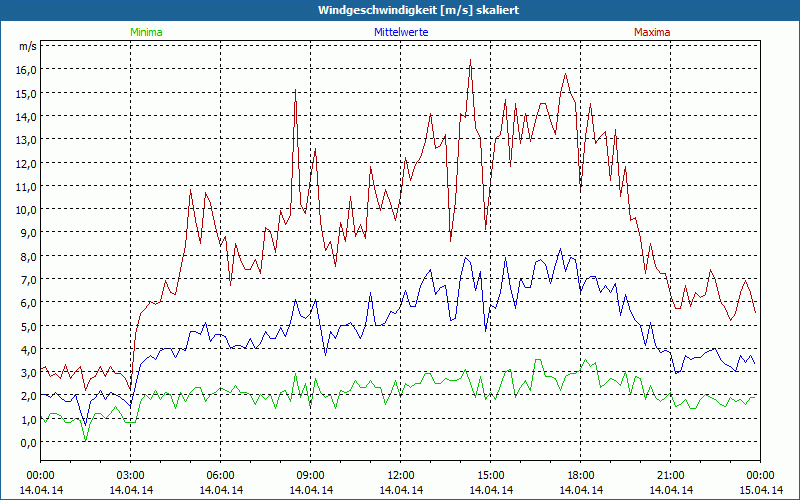
Task: Click the m/s unit label on the y-axis
Action: (x=28, y=46)
